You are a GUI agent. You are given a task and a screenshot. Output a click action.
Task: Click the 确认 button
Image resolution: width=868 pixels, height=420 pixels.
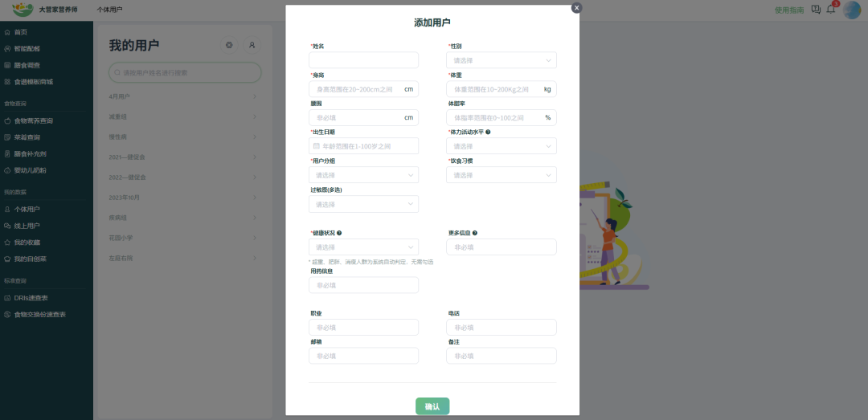432,406
